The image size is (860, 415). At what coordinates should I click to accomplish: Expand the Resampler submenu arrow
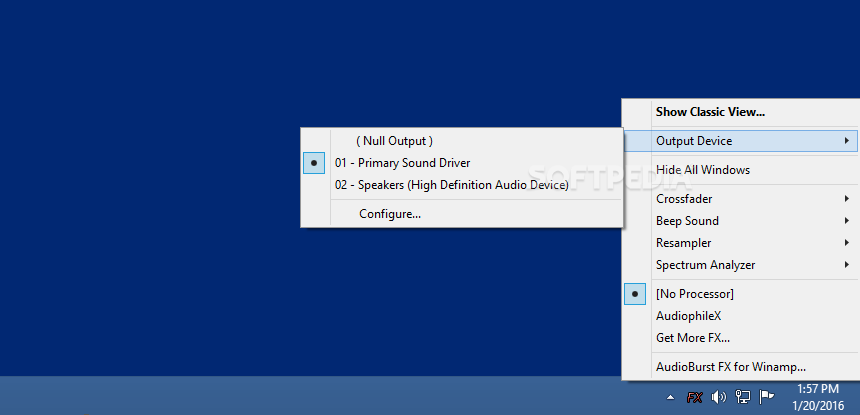847,243
